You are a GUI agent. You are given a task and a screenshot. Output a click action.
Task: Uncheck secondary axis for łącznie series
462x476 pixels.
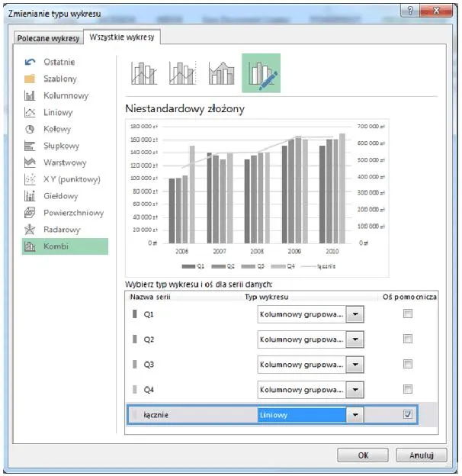(x=407, y=414)
